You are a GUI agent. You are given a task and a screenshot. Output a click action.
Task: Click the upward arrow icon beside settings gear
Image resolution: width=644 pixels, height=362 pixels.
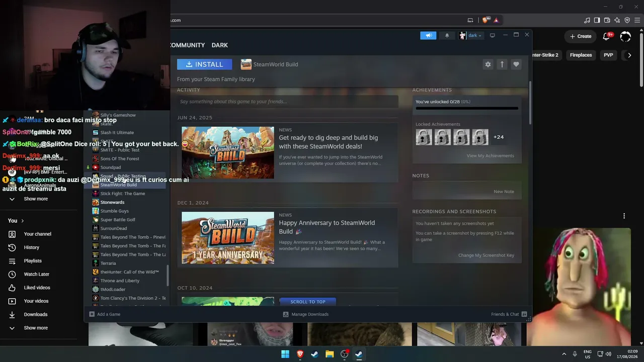[x=502, y=64]
